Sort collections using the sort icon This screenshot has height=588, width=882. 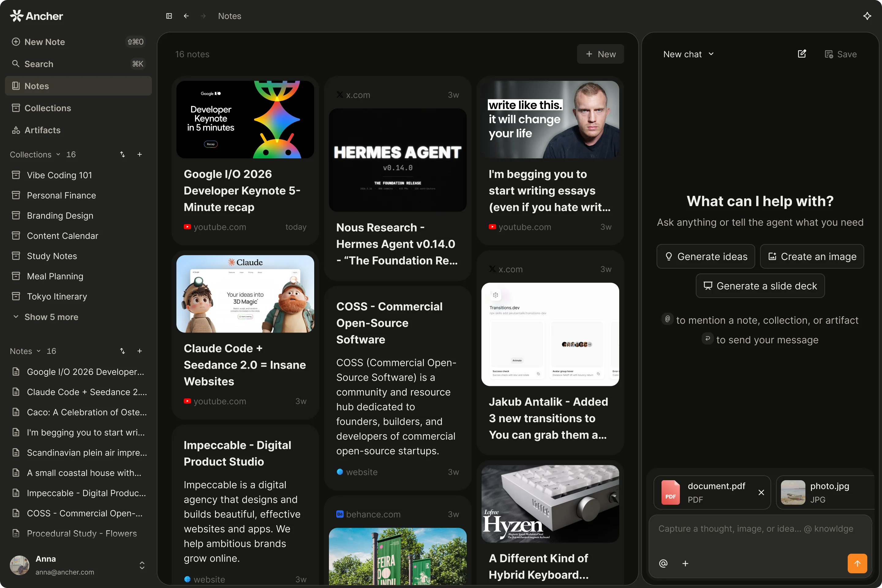(123, 154)
